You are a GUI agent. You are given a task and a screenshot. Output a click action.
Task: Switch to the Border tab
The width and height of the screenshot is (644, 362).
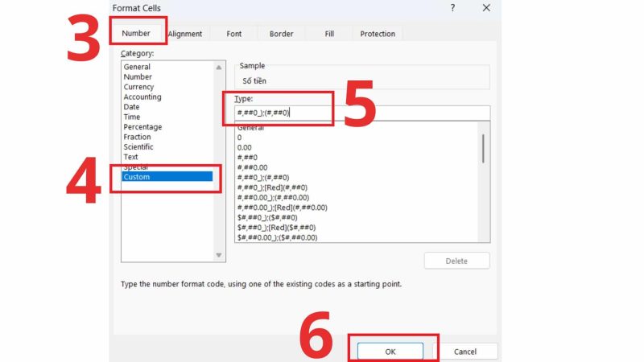pos(281,34)
